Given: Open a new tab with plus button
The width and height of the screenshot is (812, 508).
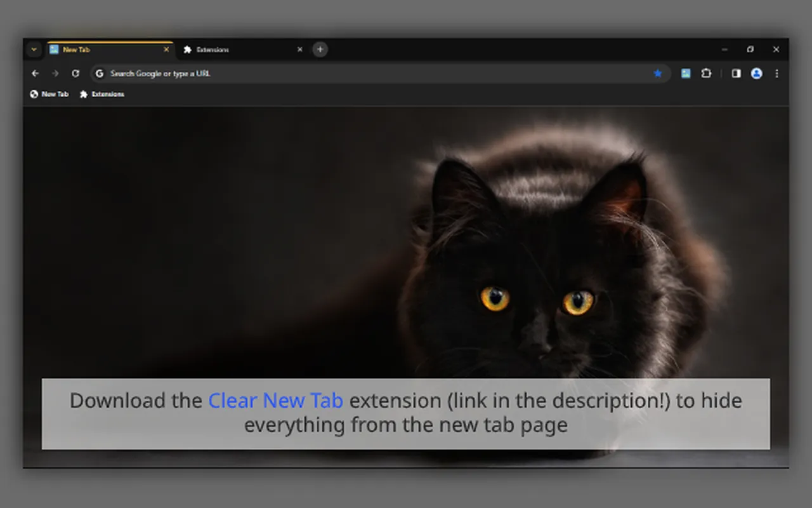Looking at the screenshot, I should (x=320, y=50).
